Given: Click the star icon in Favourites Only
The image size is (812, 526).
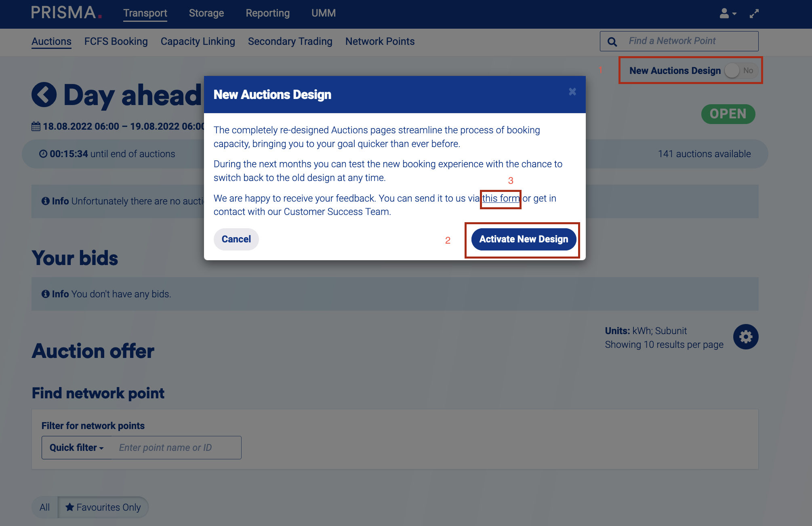Looking at the screenshot, I should pyautogui.click(x=70, y=507).
